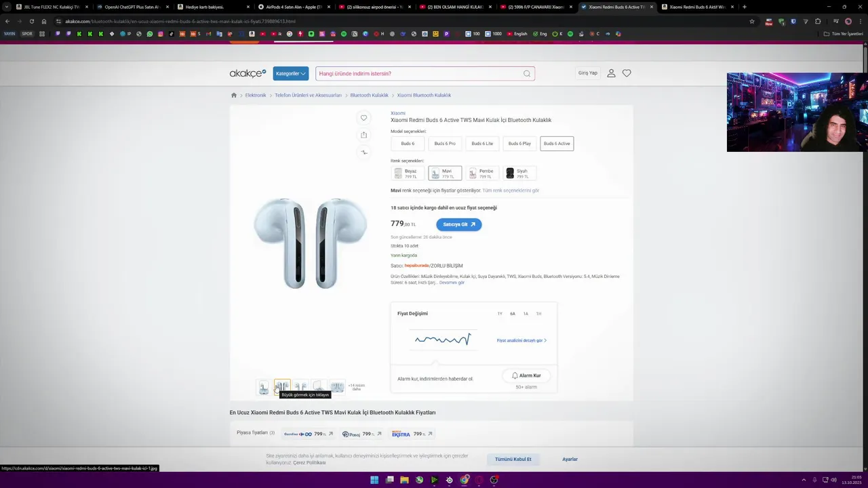Choose Pembe color option
The height and width of the screenshot is (488, 868).
coord(482,174)
